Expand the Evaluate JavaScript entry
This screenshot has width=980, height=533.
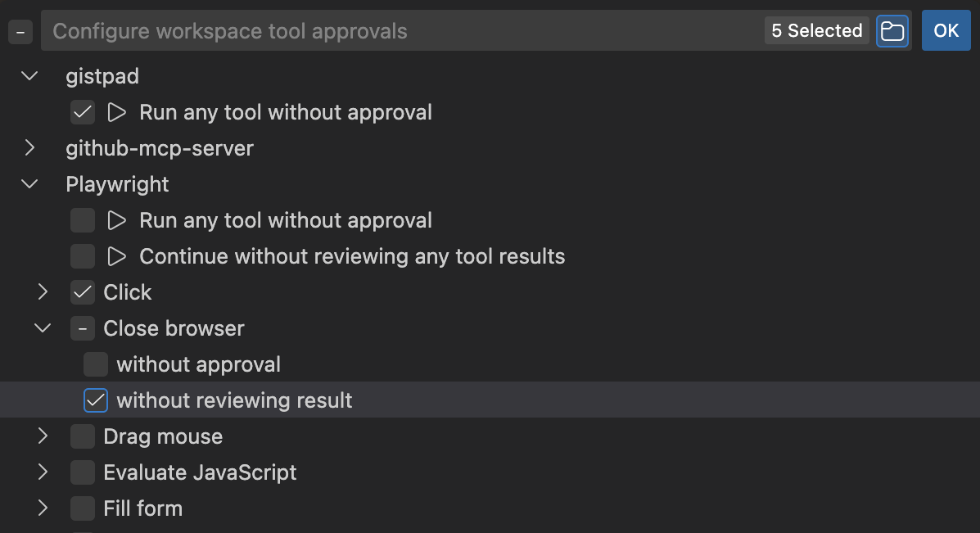(43, 472)
